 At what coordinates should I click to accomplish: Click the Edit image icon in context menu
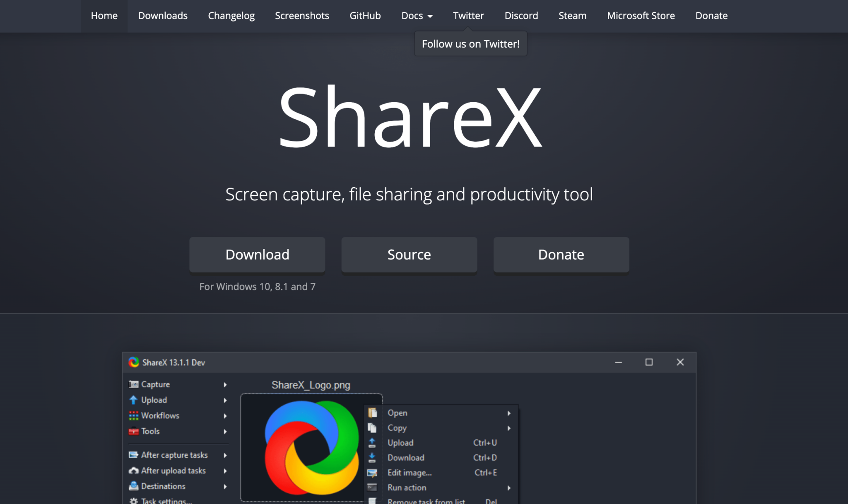pos(372,473)
